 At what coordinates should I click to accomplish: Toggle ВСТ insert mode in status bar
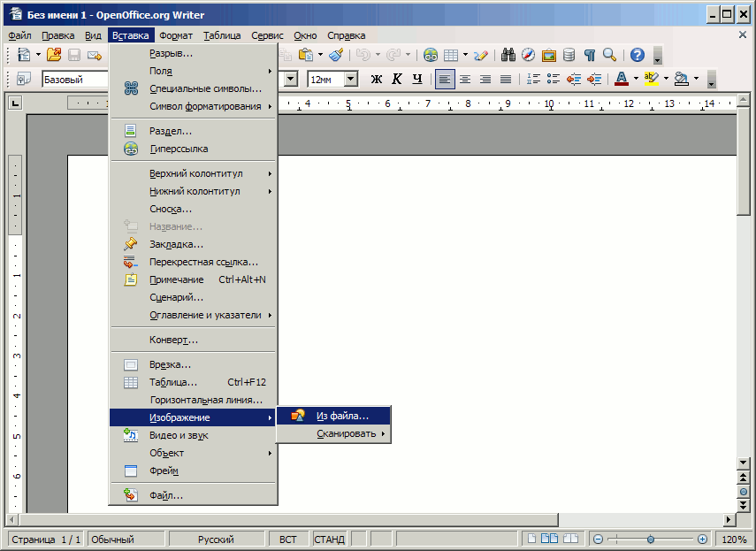288,540
